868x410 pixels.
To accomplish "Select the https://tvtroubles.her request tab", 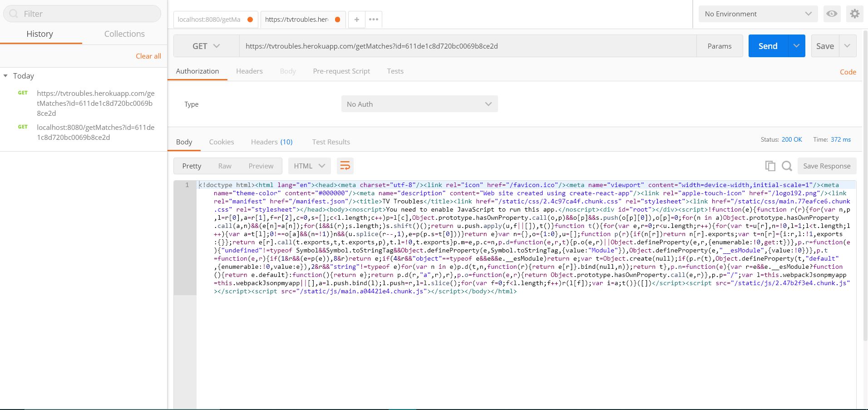I will (x=303, y=20).
